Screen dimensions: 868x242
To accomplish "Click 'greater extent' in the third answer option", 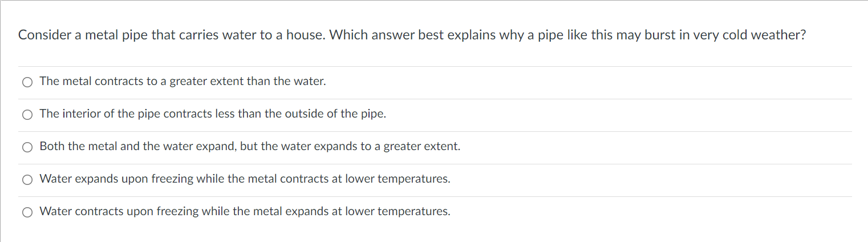I will tap(421, 147).
